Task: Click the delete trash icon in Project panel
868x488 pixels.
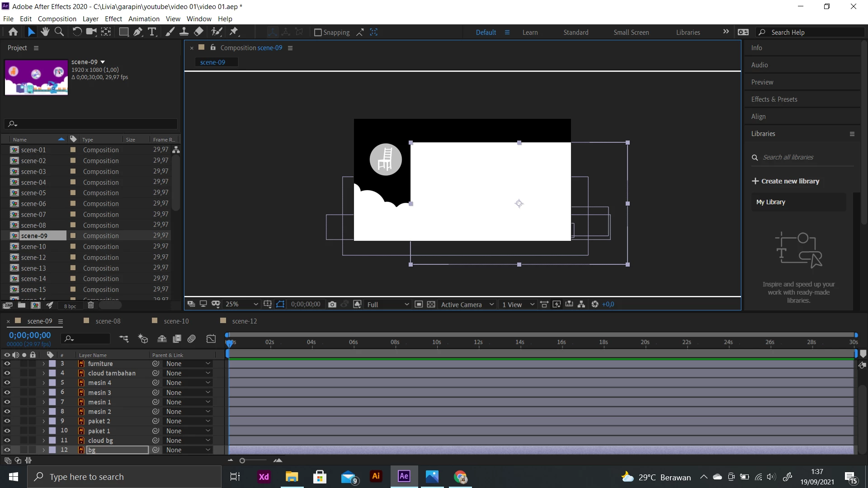Action: (x=91, y=305)
